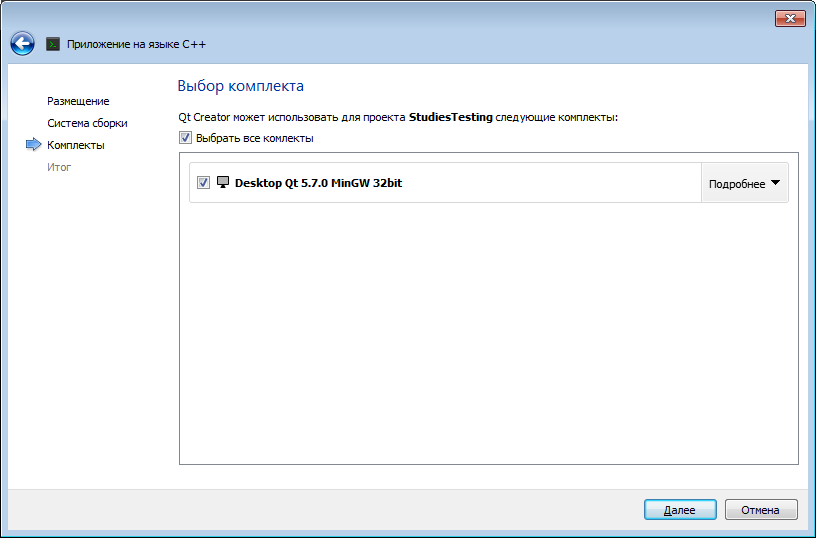The image size is (816, 538).
Task: Click the greyed-out "Итог" step
Action: (59, 167)
